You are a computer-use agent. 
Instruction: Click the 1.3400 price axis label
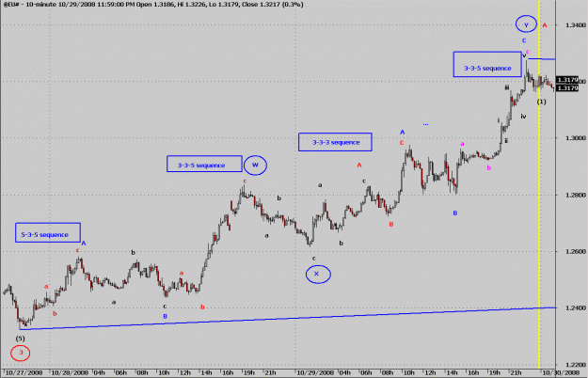576,25
